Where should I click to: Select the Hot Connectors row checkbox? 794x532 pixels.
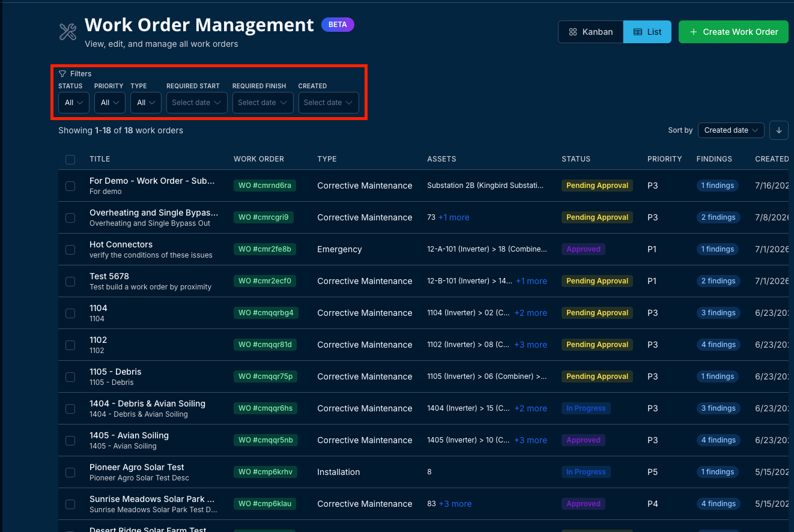click(x=70, y=250)
